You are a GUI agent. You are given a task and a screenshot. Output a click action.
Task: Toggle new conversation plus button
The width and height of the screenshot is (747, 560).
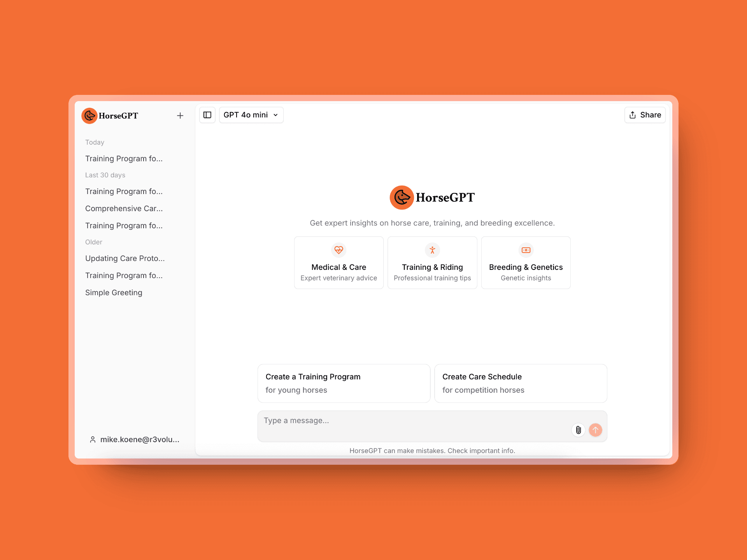180,115
